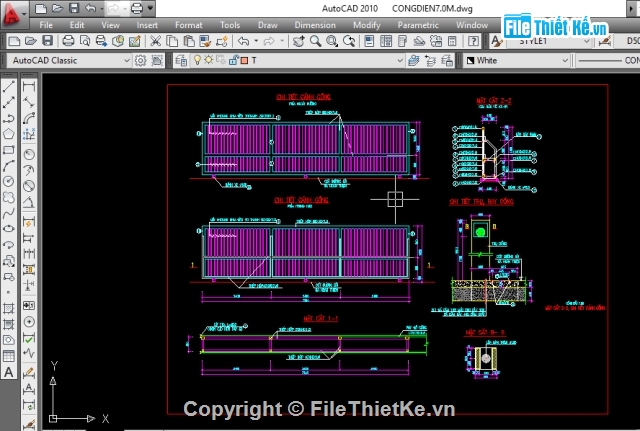Screen dimensions: 640x431
Task: Click Make Object's Layer Current icon
Action: (x=413, y=60)
